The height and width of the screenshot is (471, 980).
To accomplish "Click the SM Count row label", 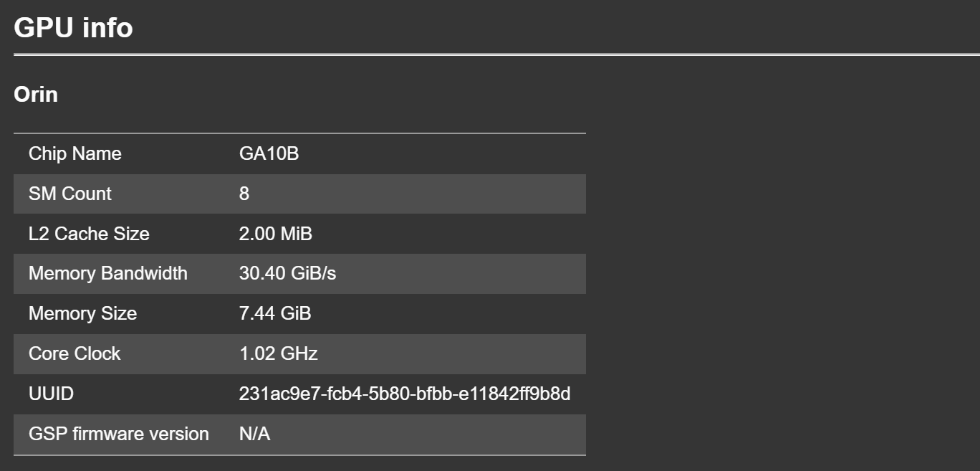I will [x=70, y=194].
